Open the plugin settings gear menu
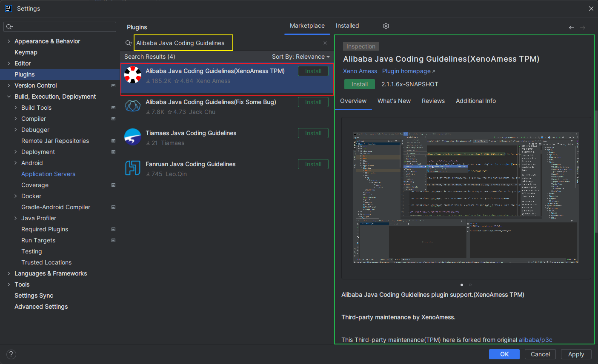The height and width of the screenshot is (364, 598). click(386, 26)
